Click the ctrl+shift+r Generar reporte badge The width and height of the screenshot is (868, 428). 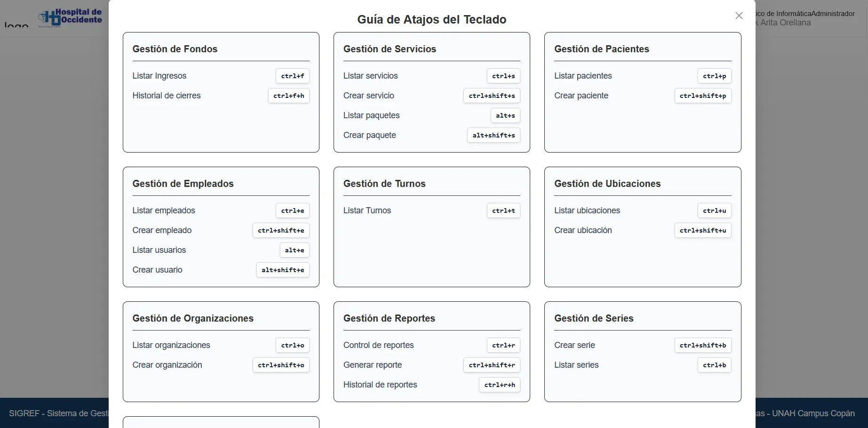coord(491,365)
